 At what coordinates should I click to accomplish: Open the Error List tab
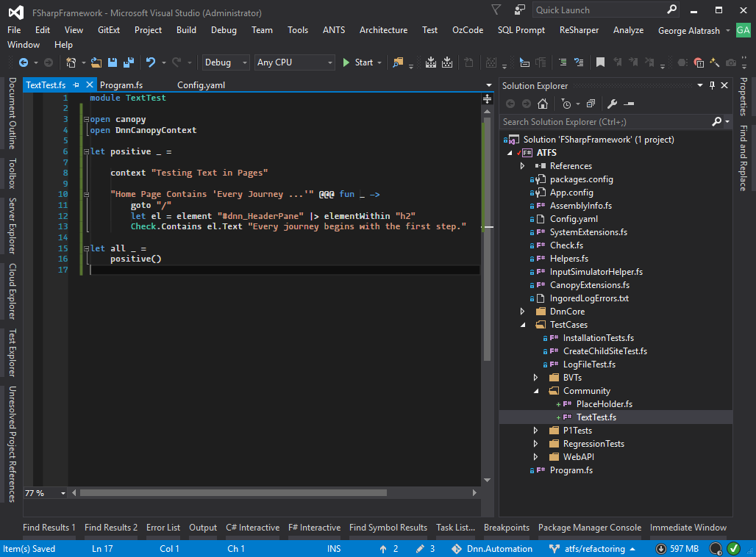point(163,528)
